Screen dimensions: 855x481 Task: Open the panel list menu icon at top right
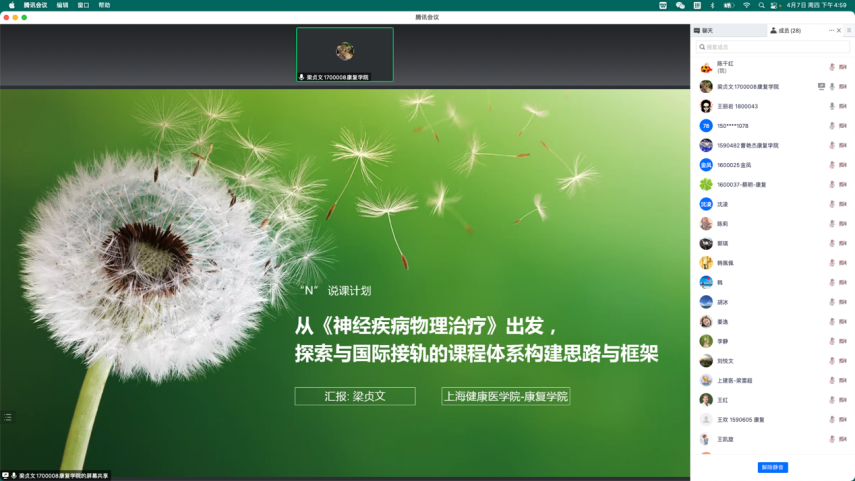(849, 31)
